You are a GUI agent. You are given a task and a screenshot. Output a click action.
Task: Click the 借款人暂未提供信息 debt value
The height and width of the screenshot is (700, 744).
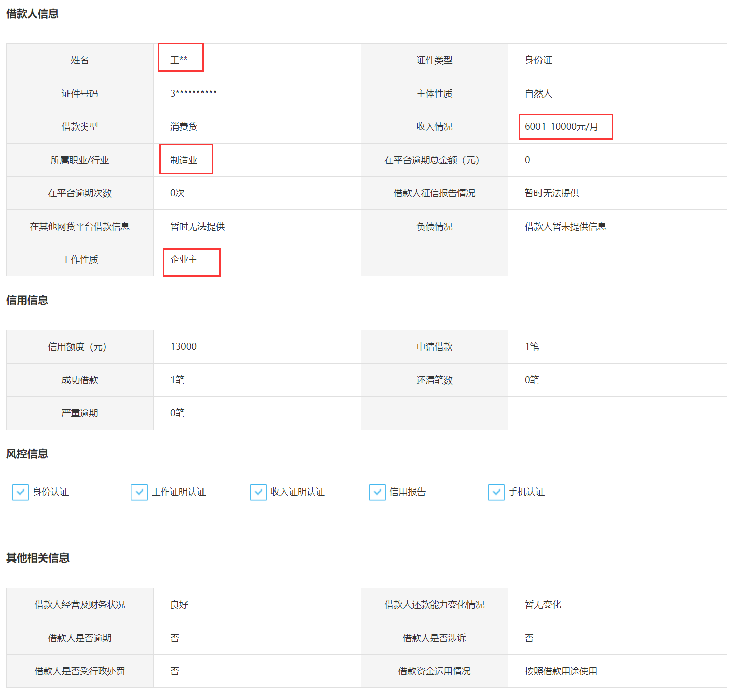(x=566, y=227)
